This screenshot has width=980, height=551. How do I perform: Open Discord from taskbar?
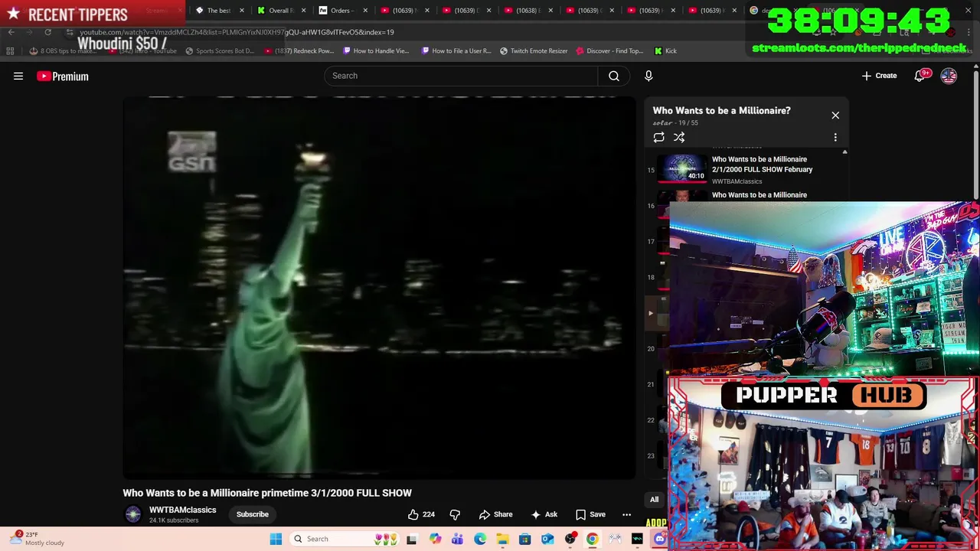(x=660, y=539)
